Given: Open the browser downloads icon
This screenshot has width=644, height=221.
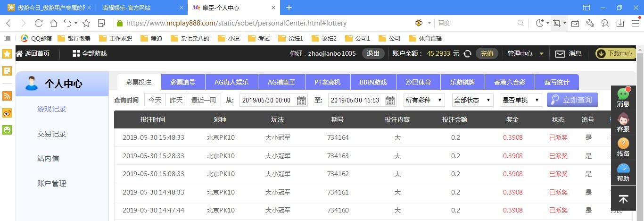Looking at the screenshot, I should [621, 23].
